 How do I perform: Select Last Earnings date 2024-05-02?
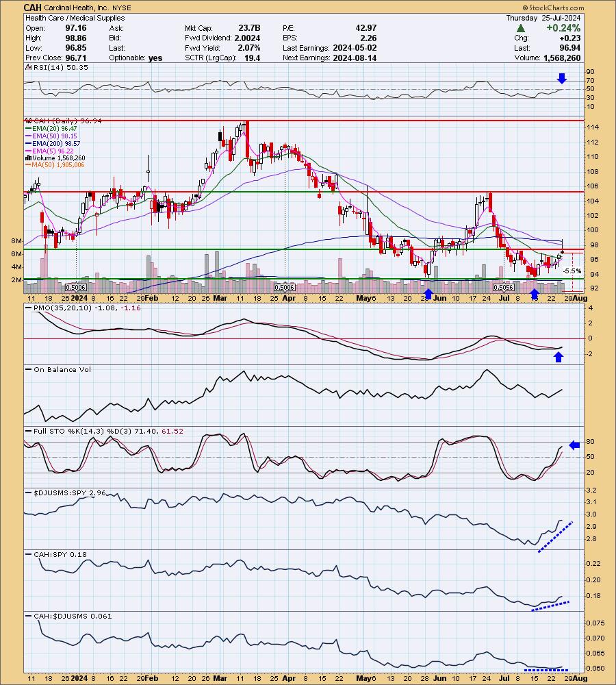[355, 48]
